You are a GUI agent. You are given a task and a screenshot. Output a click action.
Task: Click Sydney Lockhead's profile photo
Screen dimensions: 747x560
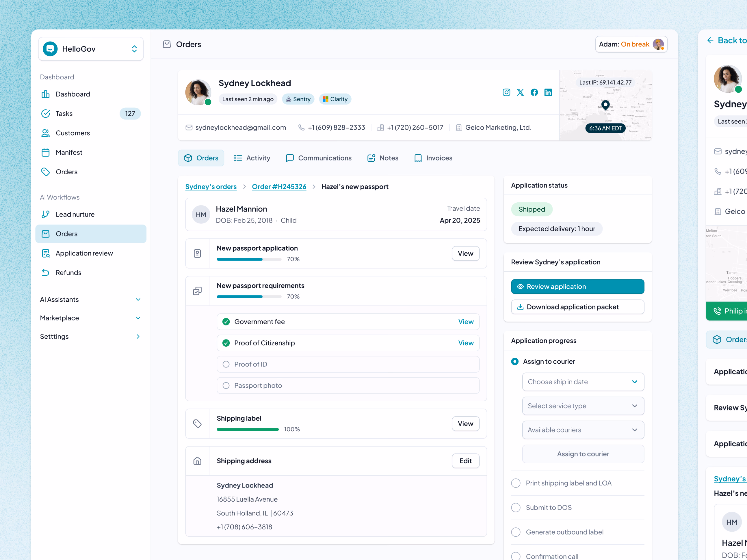click(198, 92)
